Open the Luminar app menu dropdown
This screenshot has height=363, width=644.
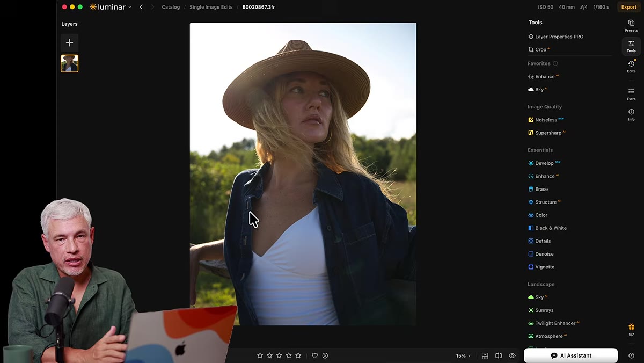(x=111, y=7)
